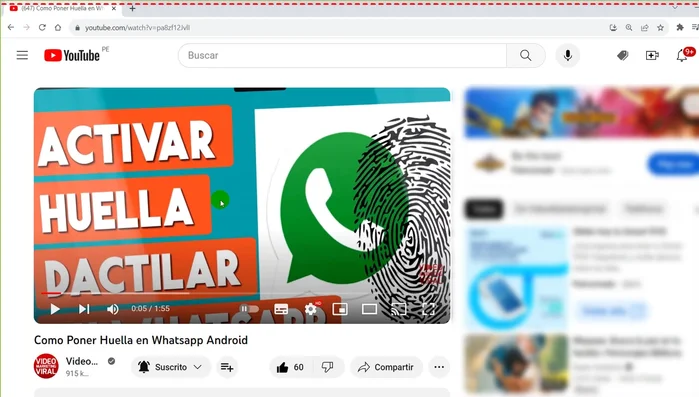Share this page from the address bar

645,28
